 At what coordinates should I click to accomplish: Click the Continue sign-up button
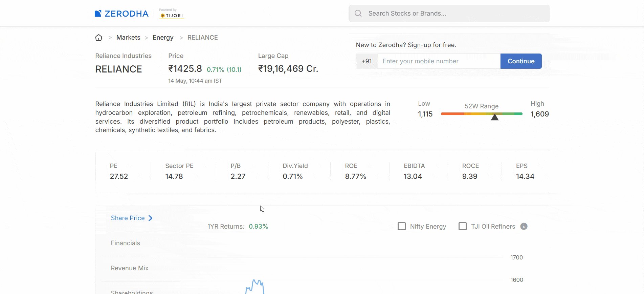coord(521,61)
